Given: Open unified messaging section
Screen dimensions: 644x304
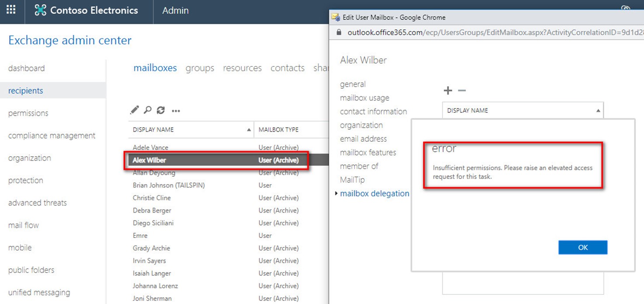Looking at the screenshot, I should coord(39,293).
